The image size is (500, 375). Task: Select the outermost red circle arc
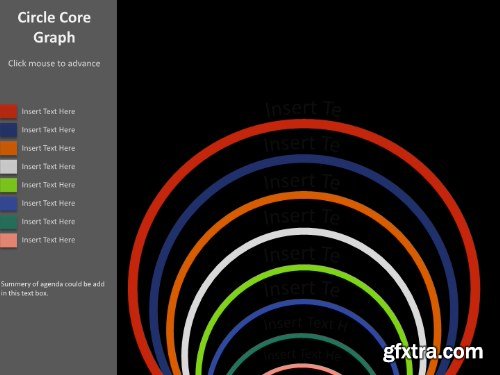tap(303, 124)
